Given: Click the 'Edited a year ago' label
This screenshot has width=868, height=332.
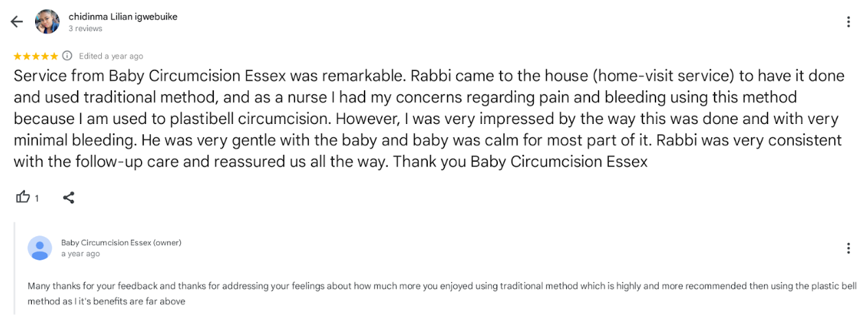Looking at the screenshot, I should [x=111, y=56].
